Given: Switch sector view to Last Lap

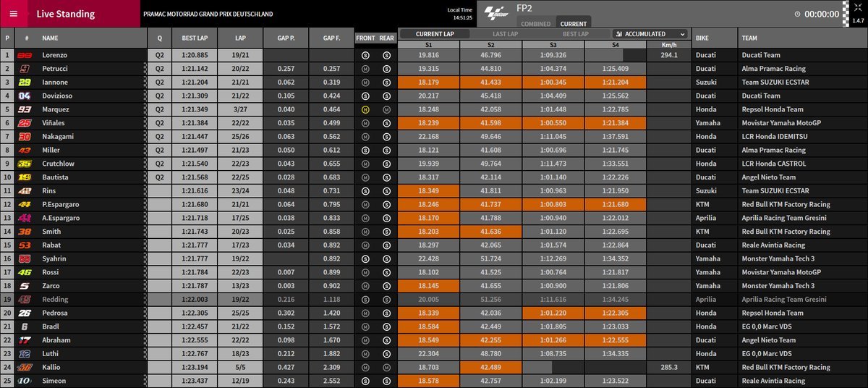Looking at the screenshot, I should [504, 34].
